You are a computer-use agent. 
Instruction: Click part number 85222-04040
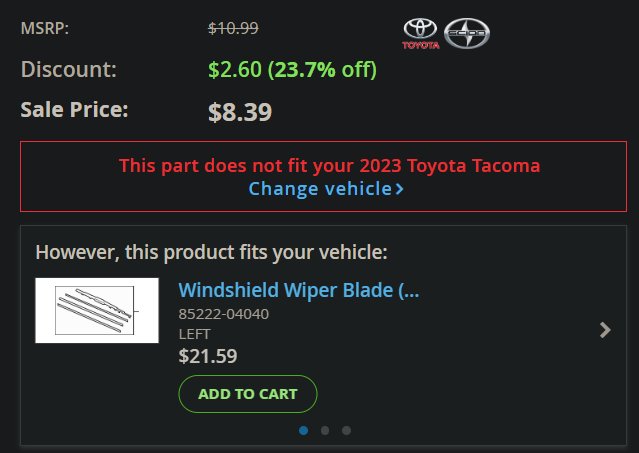coord(224,314)
